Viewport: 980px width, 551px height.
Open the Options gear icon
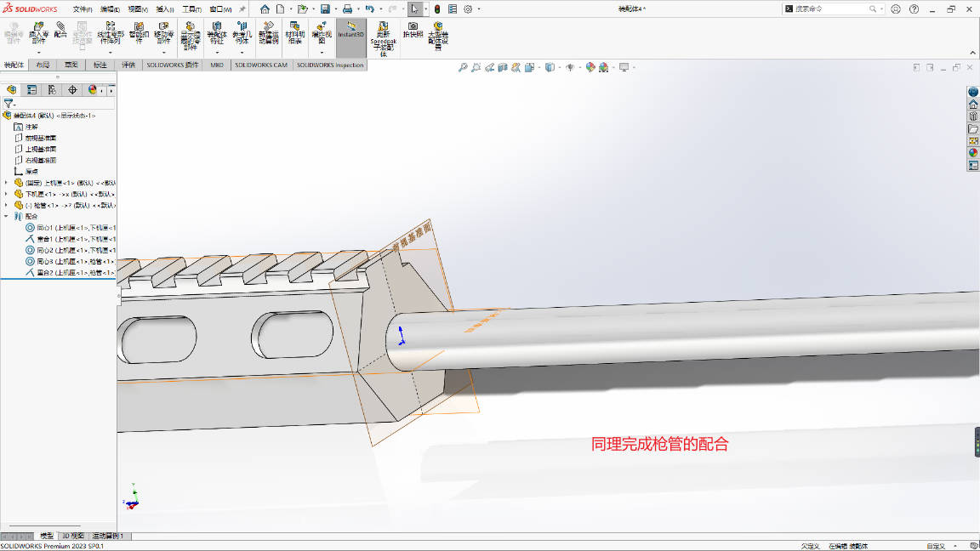[468, 9]
